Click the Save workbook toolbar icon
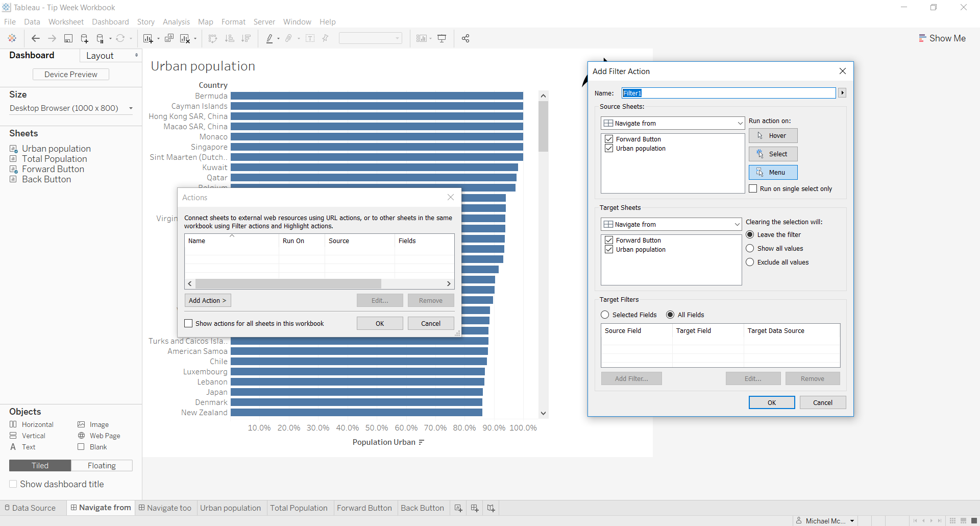This screenshot has height=526, width=980. coord(68,38)
